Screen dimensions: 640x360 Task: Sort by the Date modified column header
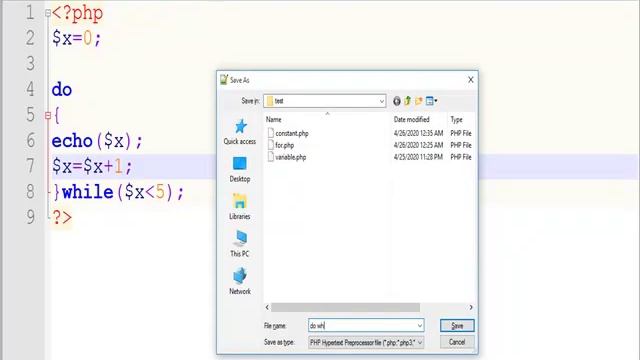pyautogui.click(x=411, y=119)
